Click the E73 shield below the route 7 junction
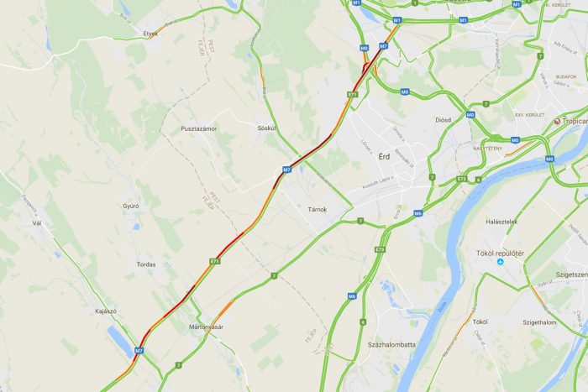The image size is (588, 392). pyautogui.click(x=380, y=249)
